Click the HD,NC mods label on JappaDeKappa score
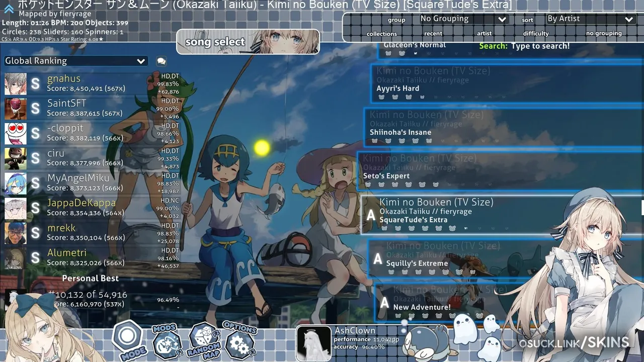 170,201
